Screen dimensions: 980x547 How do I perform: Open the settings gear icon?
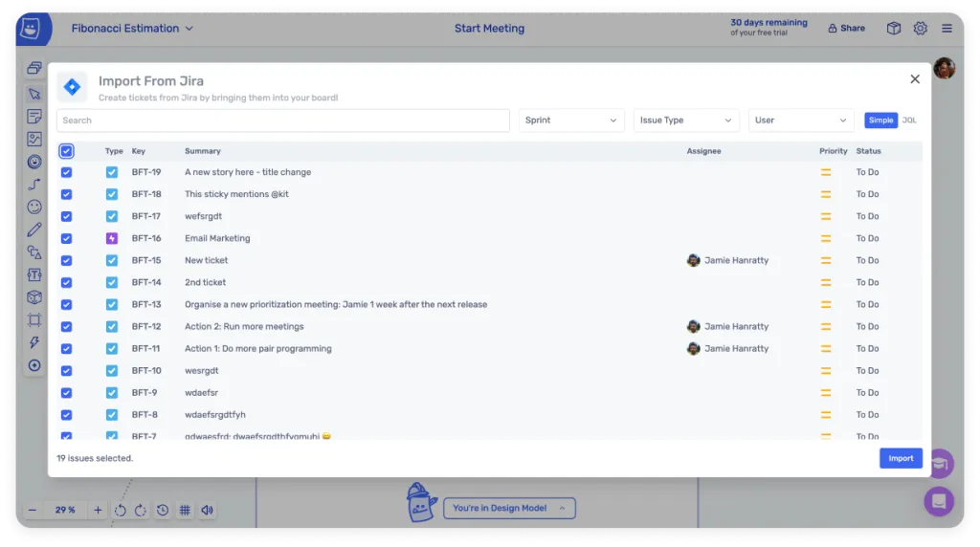click(x=920, y=29)
